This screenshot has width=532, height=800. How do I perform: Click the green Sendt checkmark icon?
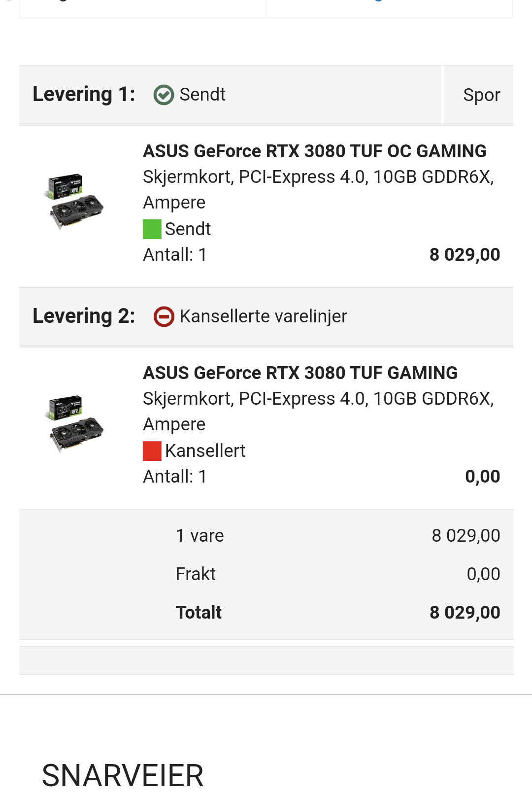(x=164, y=95)
